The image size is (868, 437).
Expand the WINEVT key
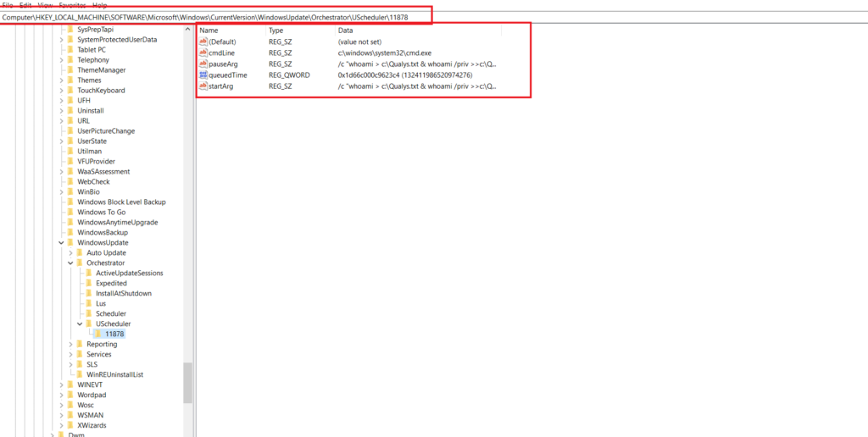click(61, 384)
